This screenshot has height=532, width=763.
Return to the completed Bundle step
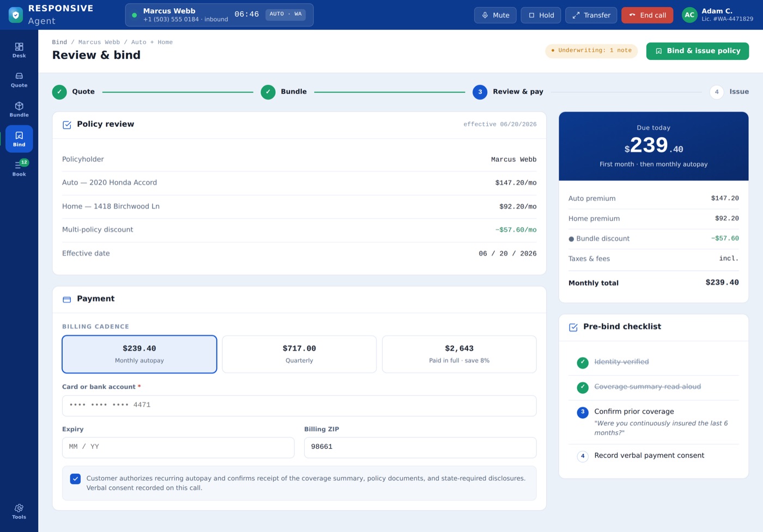pos(284,92)
